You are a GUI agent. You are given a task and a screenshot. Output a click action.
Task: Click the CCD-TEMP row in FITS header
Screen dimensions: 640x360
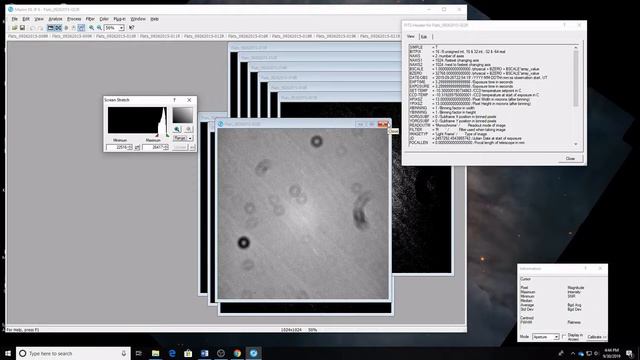(x=474, y=95)
